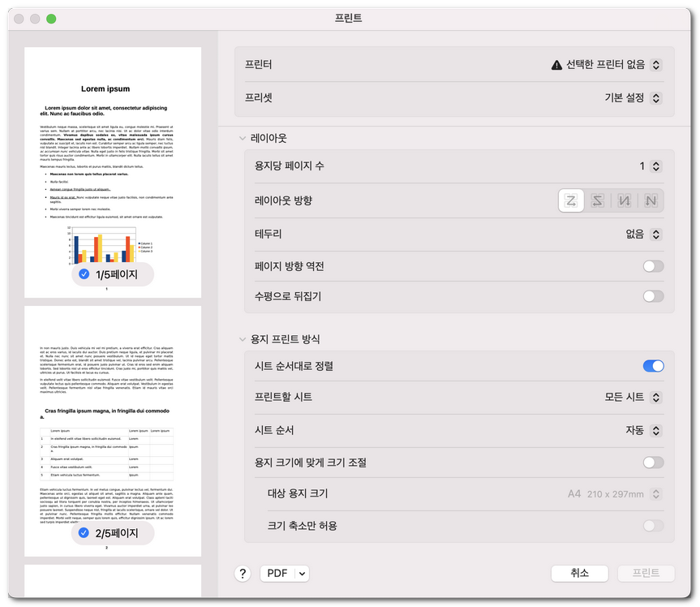Turn on the 수평으로 뒤집기 switch

(652, 295)
